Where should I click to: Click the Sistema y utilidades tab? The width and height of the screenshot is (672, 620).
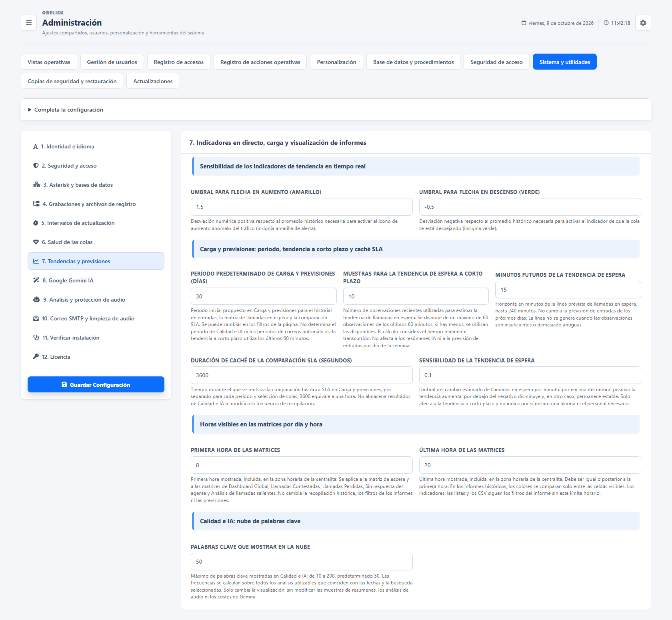click(565, 62)
